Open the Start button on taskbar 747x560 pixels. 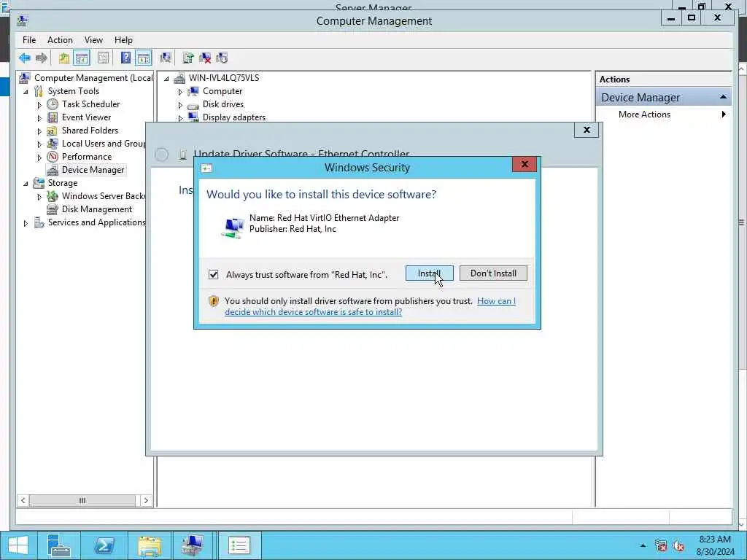point(18,545)
